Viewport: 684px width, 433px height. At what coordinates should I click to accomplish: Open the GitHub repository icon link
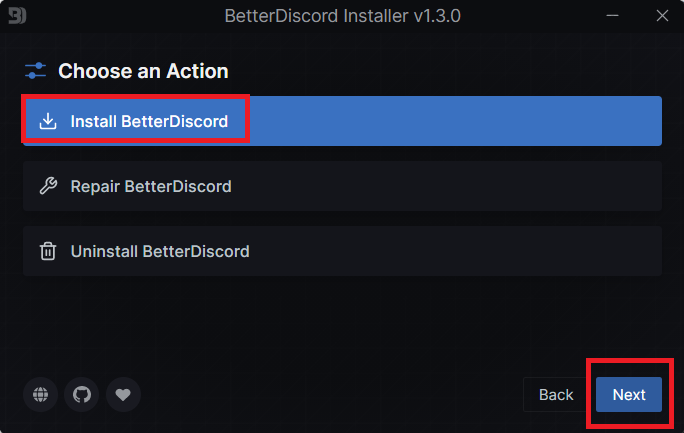pos(82,395)
